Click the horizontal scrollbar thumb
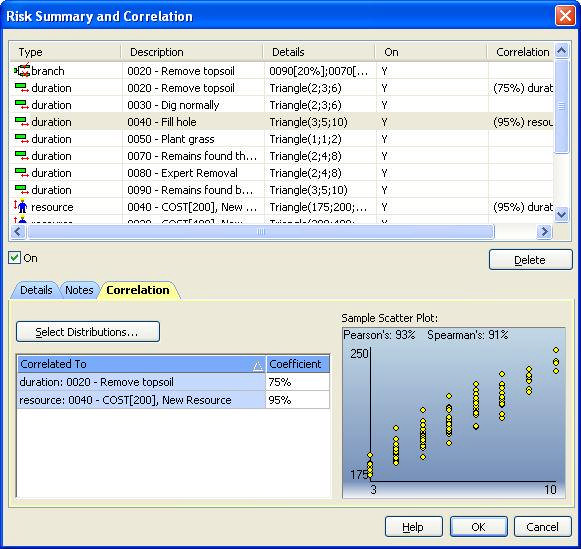Screen dimensions: 581x549 tap(261, 232)
